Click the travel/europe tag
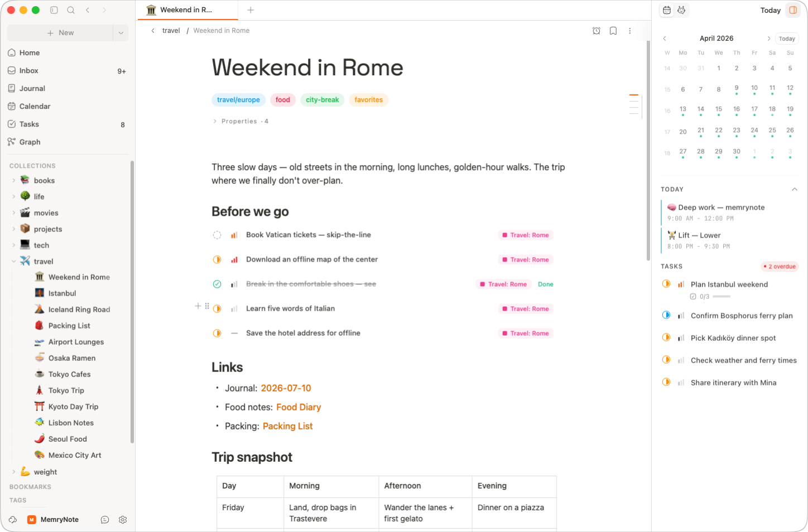 [238, 100]
